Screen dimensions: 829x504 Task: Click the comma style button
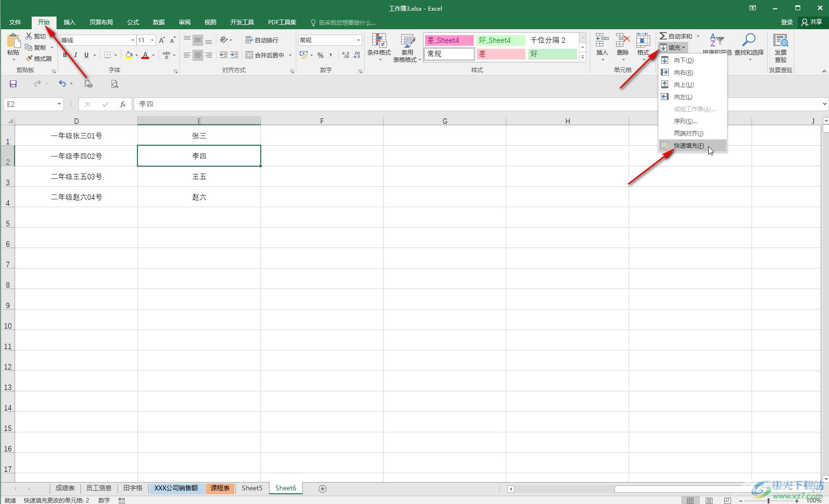click(330, 55)
